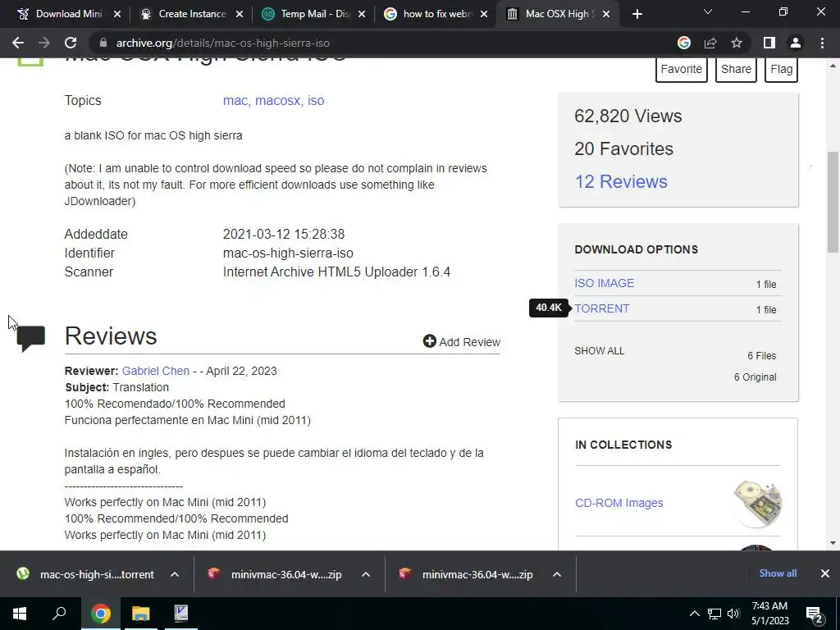Open the tab search chevron
The height and width of the screenshot is (630, 840).
point(708,11)
